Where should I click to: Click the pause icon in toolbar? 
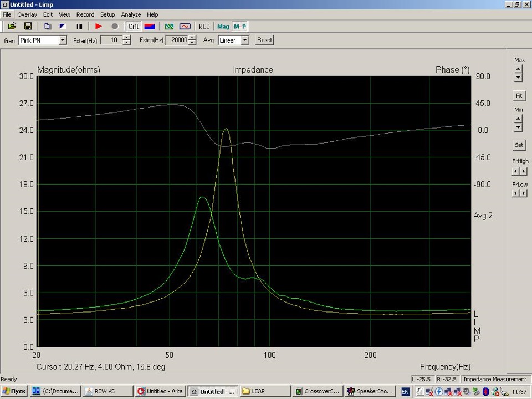click(79, 26)
